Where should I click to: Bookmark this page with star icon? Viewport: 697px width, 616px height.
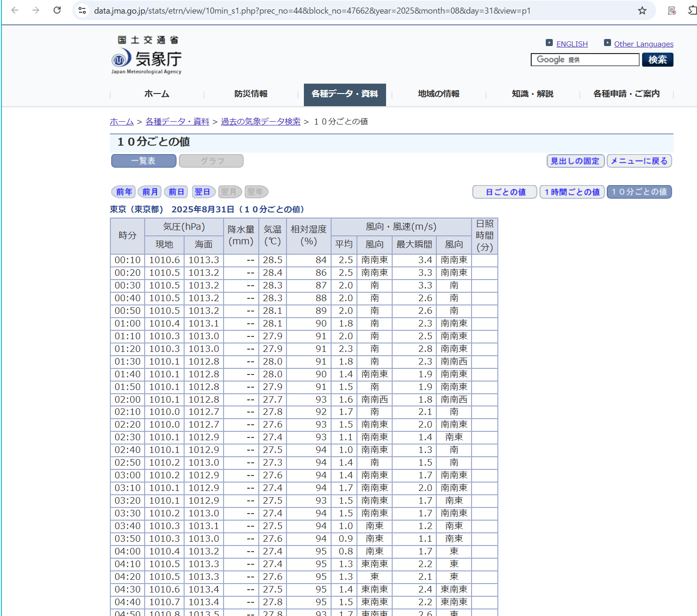[x=642, y=10]
